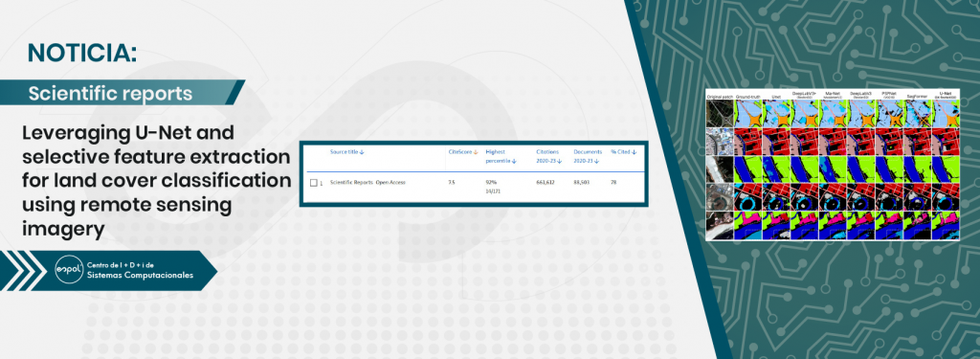Viewport: 980px width, 359px height.
Task: Click the Documents 2020-23 sort arrow
Action: pos(597,162)
